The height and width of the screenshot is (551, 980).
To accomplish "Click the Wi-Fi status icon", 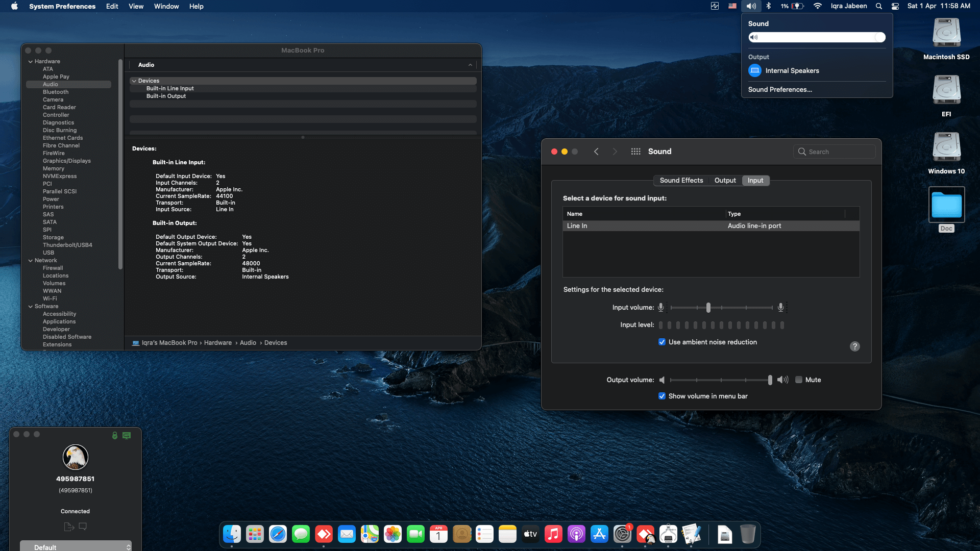I will pos(817,6).
